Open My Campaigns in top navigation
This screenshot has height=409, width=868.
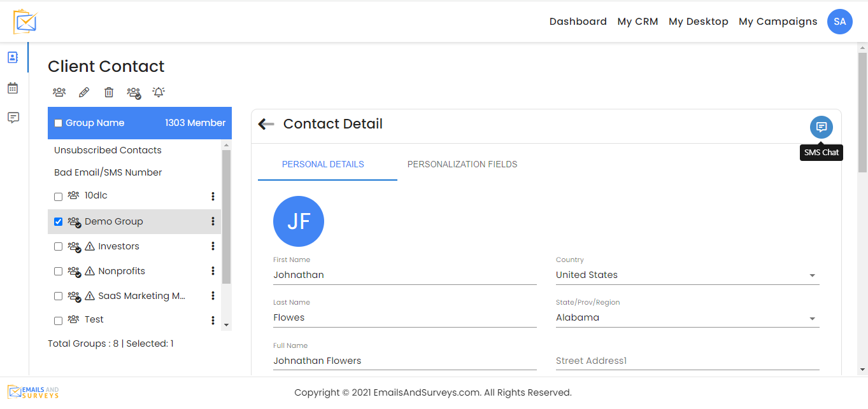click(x=778, y=22)
